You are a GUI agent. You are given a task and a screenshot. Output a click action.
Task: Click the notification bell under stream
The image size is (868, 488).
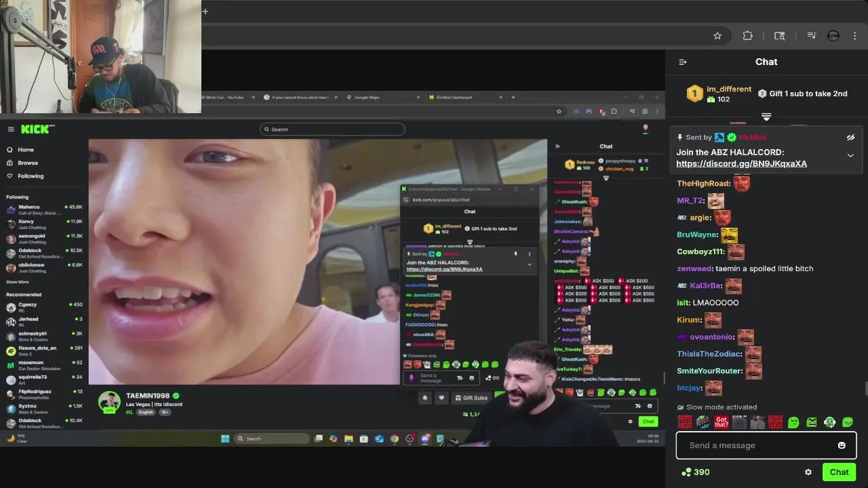[425, 398]
